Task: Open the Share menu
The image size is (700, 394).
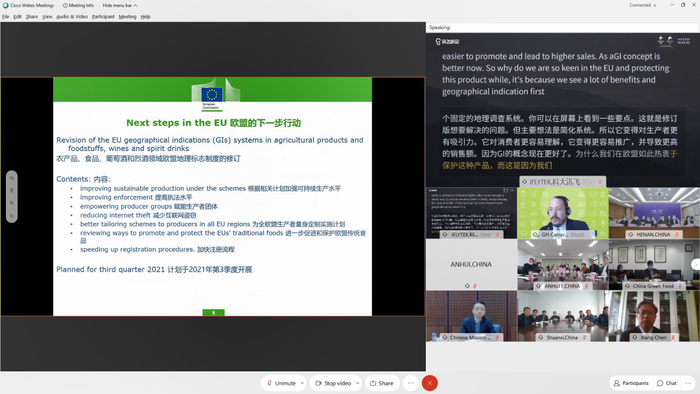Action: pos(32,17)
